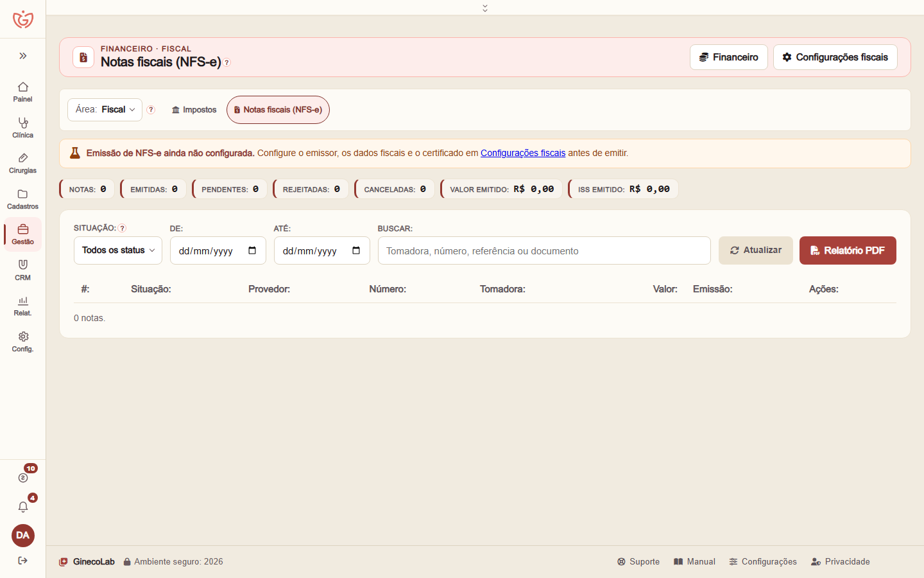Follow the Configurações fiscais link in the warning

(523, 153)
